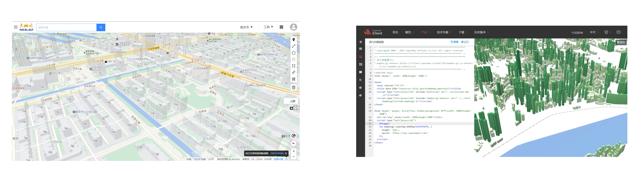The height and width of the screenshot is (171, 644).
Task: Open the 中文 language dropdown
Action: [594, 32]
